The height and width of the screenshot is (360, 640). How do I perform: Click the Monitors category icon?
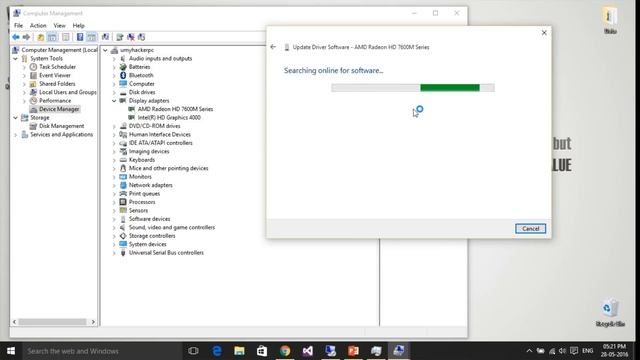[x=123, y=177]
